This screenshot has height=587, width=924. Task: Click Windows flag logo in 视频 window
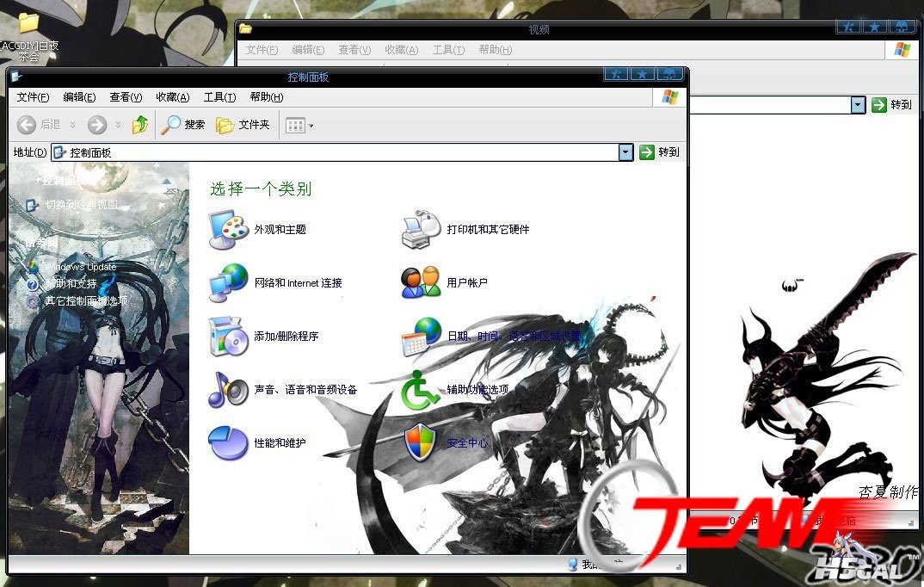click(902, 50)
